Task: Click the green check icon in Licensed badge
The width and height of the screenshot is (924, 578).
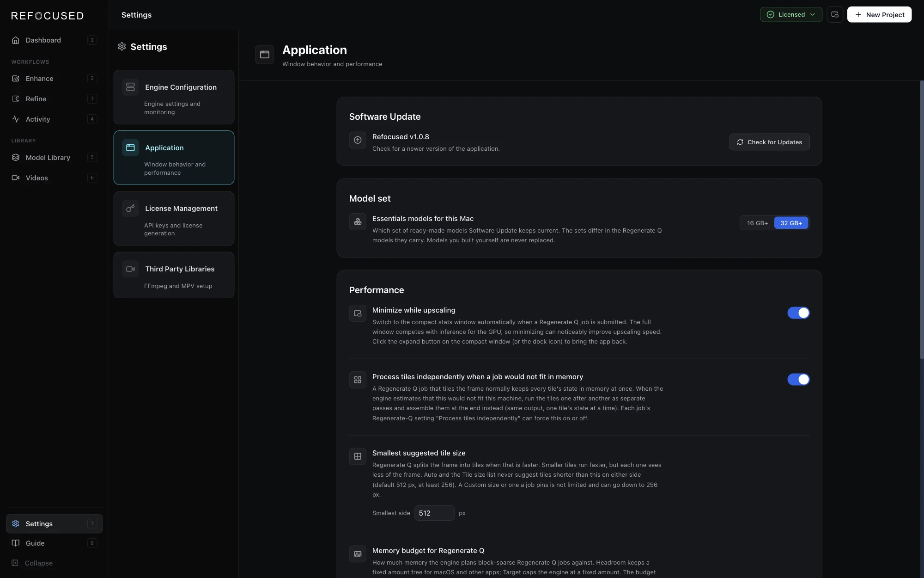Action: (x=771, y=14)
